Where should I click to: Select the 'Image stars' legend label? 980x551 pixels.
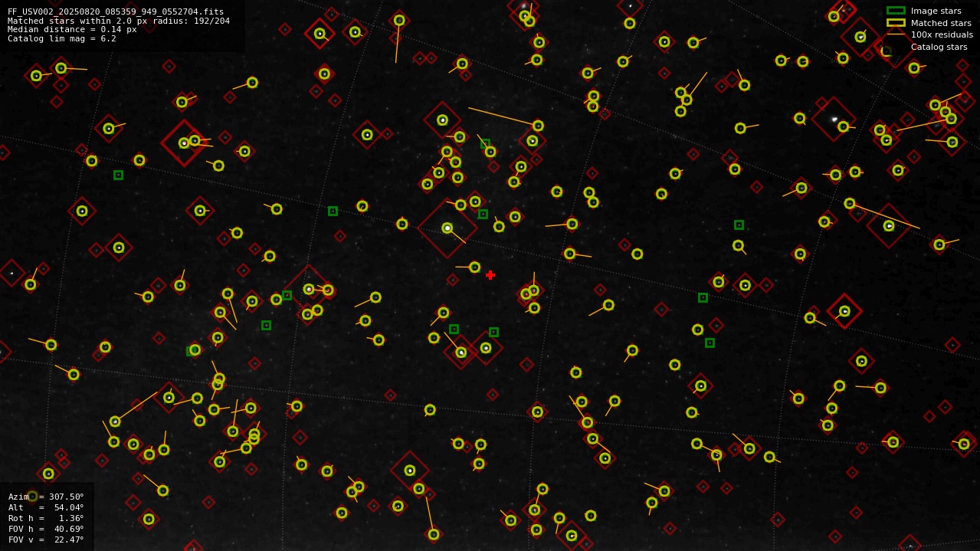[x=936, y=11]
